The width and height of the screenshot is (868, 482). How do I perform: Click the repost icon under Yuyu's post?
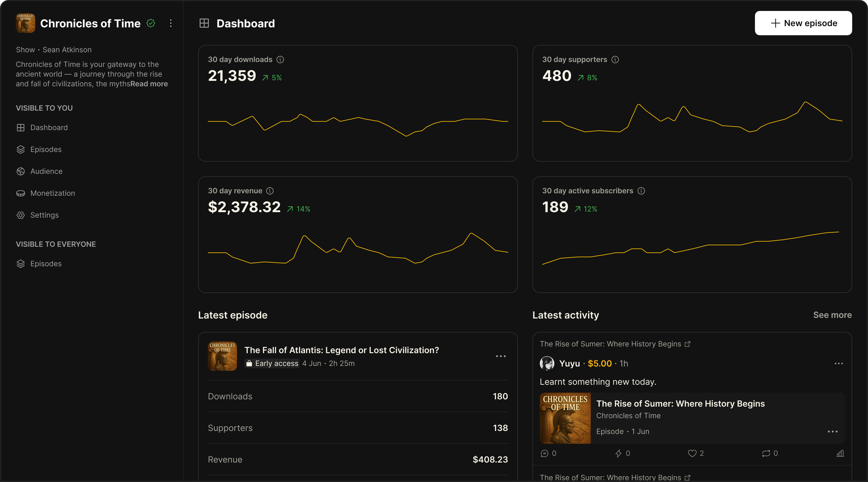[x=766, y=453]
